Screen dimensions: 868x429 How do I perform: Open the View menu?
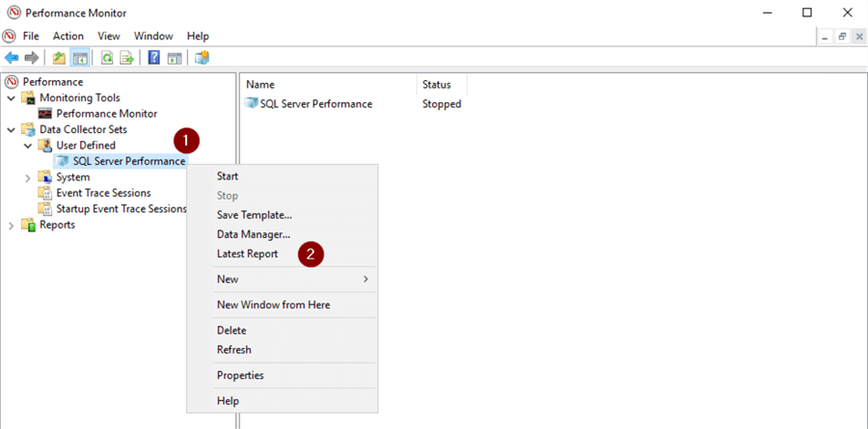tap(109, 36)
